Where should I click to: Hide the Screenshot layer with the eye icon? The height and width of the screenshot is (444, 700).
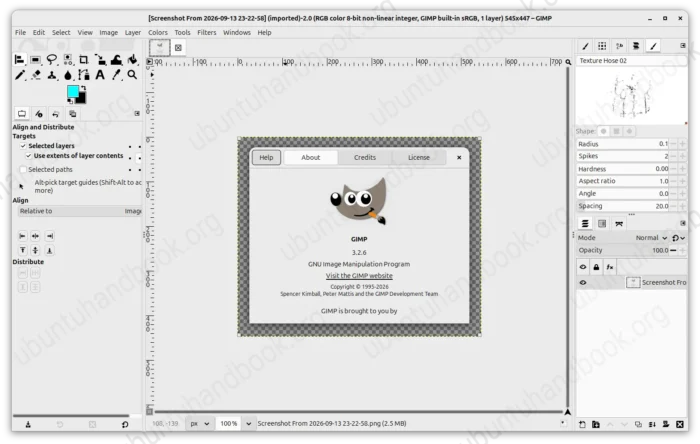point(583,282)
